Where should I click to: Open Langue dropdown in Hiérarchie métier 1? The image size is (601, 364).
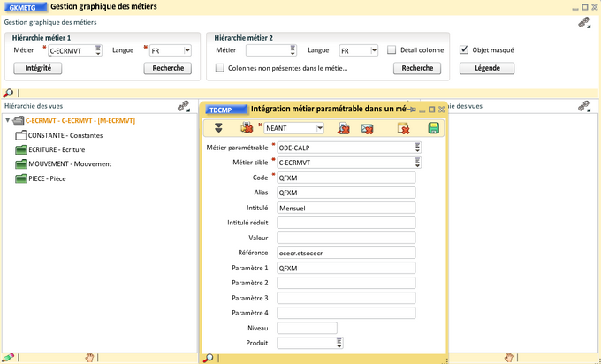187,50
